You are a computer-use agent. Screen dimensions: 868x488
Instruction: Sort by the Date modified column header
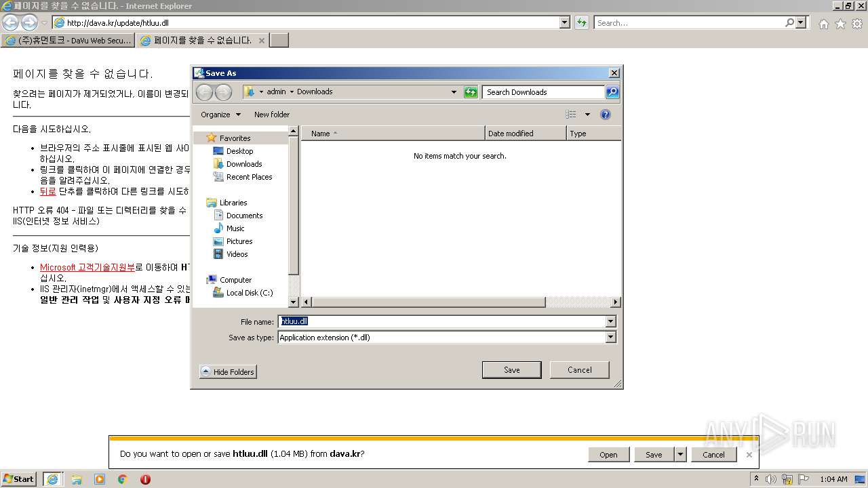click(x=526, y=134)
